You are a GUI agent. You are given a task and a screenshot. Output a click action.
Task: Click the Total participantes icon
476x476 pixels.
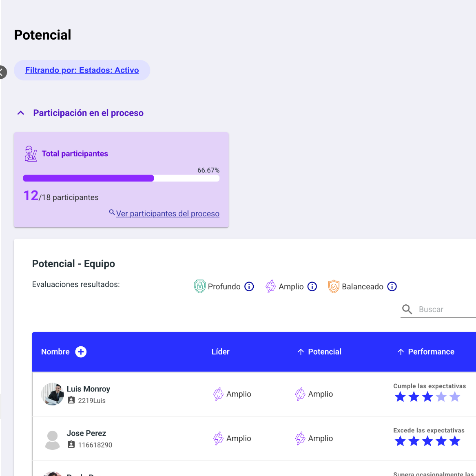tap(31, 154)
